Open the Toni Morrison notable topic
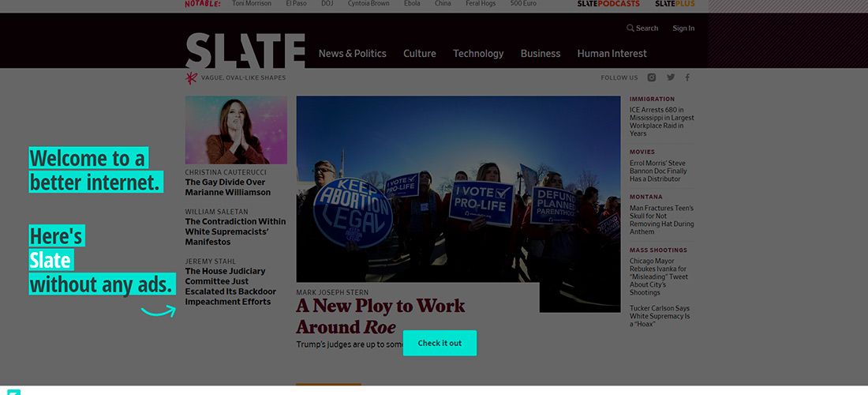 point(252,4)
